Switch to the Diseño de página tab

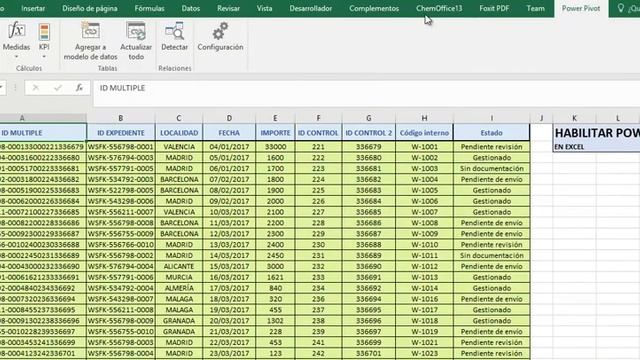pyautogui.click(x=90, y=8)
